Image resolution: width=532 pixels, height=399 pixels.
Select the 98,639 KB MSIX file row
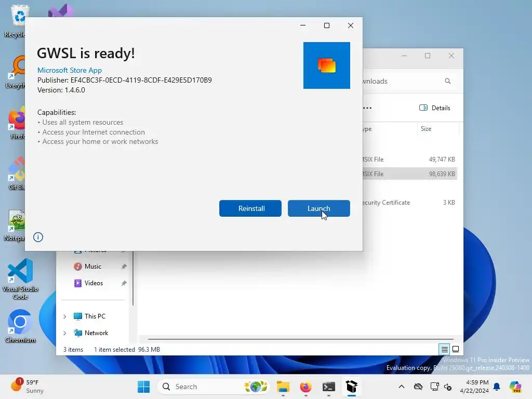click(409, 174)
